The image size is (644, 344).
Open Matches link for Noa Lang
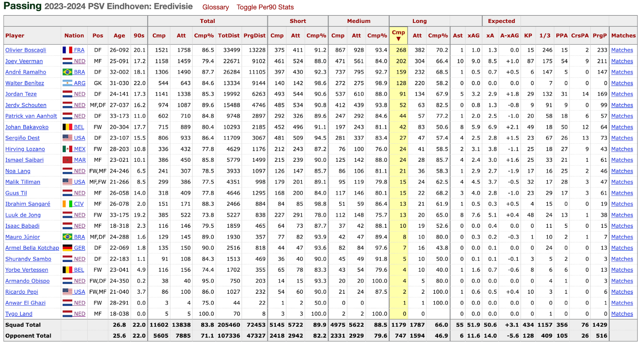(x=622, y=171)
